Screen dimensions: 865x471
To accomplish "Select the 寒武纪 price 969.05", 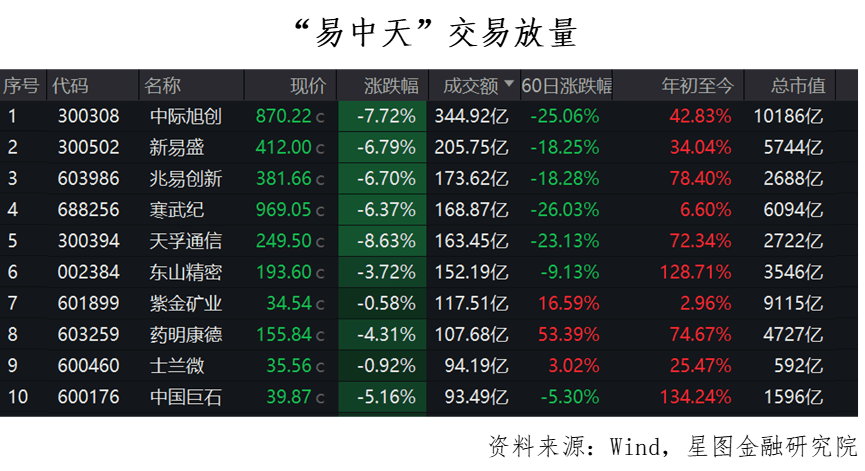I will (284, 210).
